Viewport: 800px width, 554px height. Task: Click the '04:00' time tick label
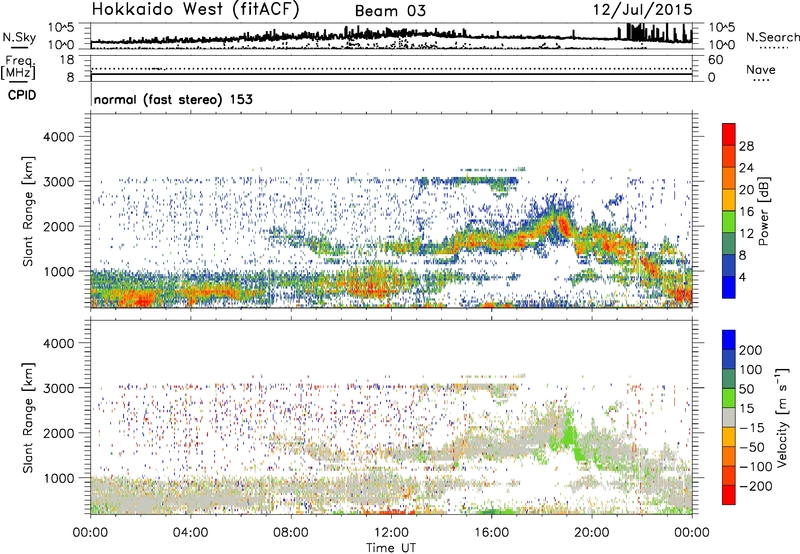point(190,533)
